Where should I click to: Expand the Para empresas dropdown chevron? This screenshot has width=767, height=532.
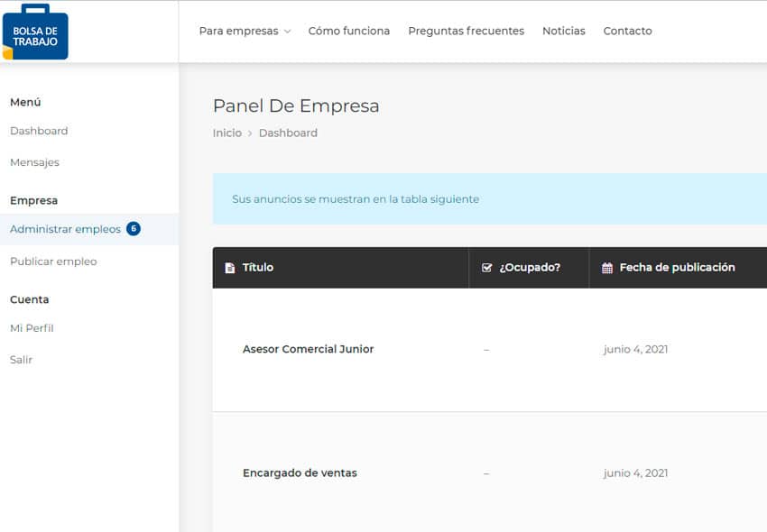[288, 32]
